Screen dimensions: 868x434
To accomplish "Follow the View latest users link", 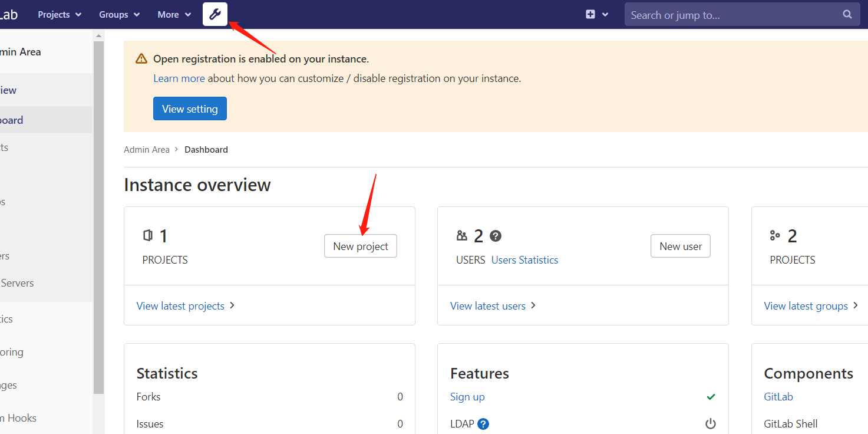I will tap(493, 306).
